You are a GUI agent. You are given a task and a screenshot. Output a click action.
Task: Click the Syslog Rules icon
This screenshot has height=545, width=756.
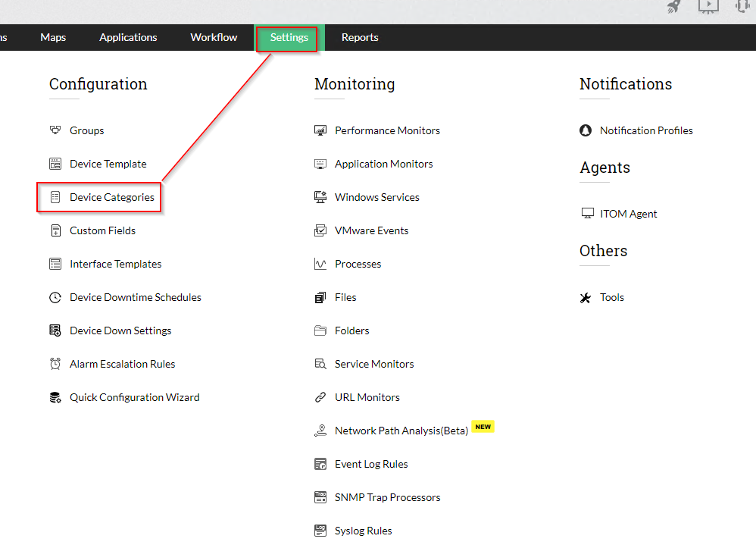[320, 531]
